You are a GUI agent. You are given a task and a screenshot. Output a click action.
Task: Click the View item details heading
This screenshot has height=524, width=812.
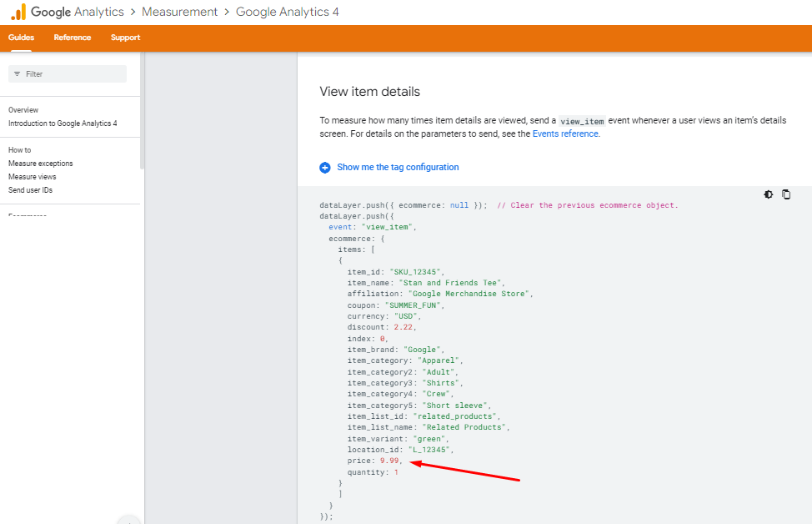tap(370, 92)
